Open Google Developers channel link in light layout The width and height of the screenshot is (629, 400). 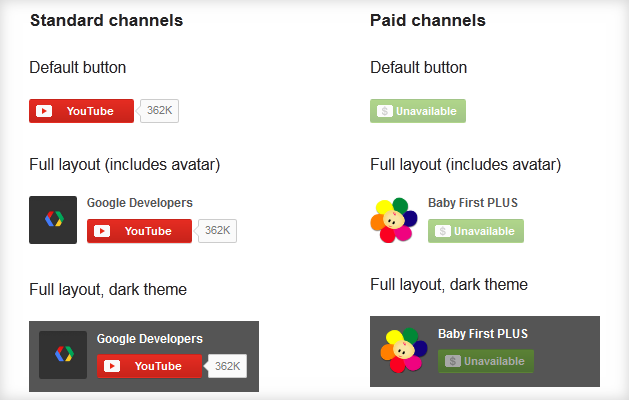(x=140, y=203)
